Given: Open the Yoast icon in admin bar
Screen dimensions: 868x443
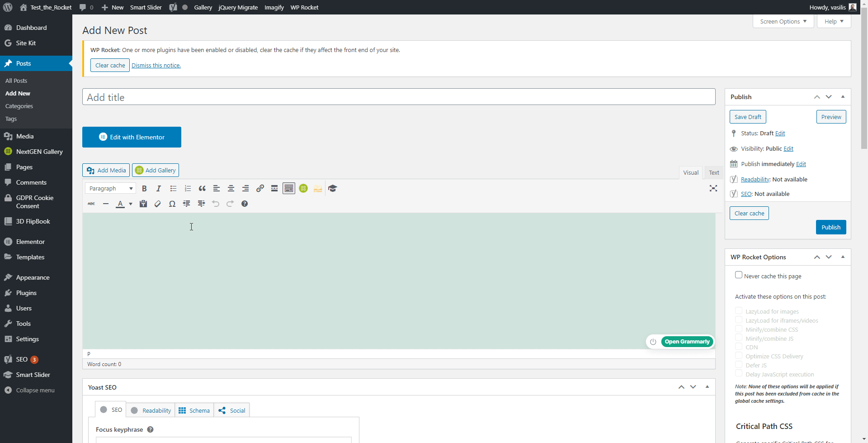Looking at the screenshot, I should pyautogui.click(x=173, y=7).
